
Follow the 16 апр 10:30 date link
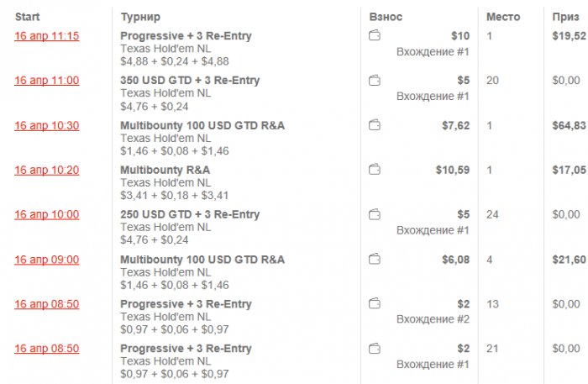[46, 125]
